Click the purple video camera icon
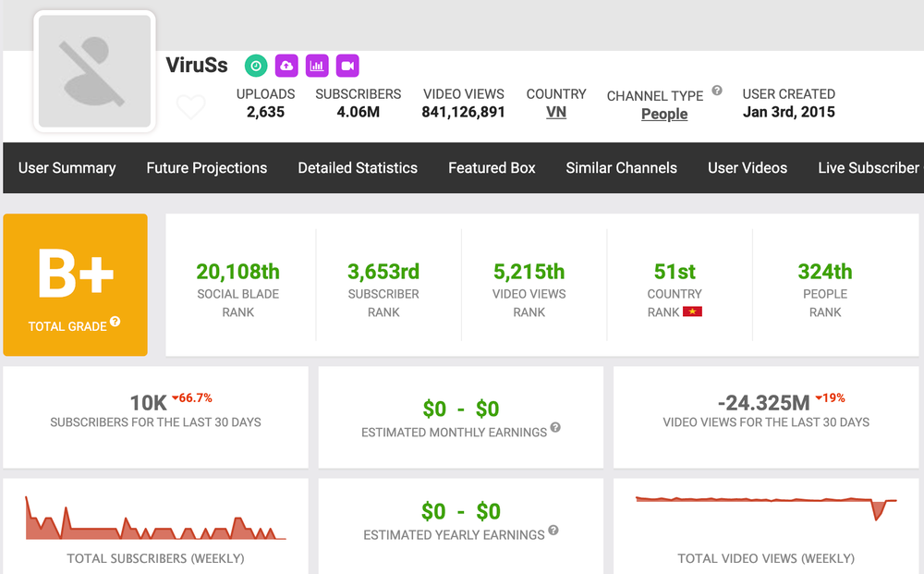Viewport: 924px width, 574px height. [347, 66]
